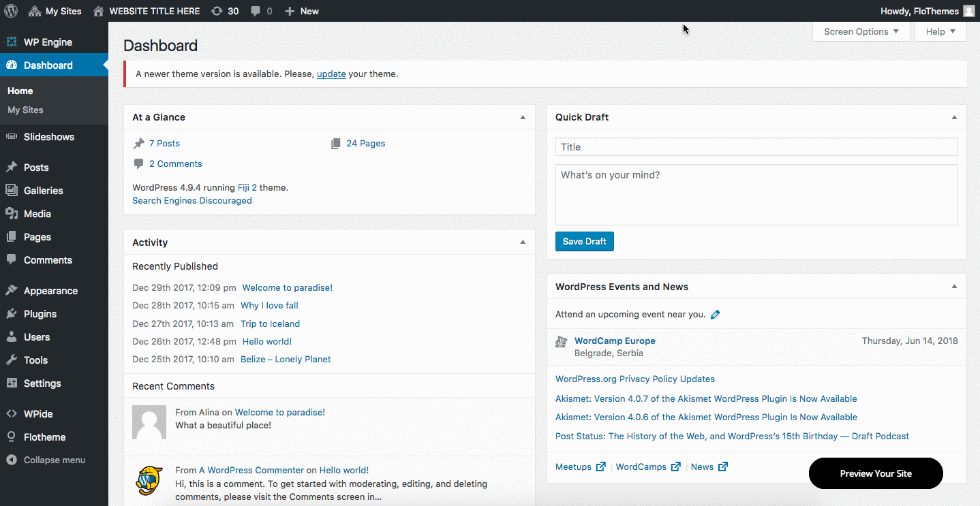Viewport: 980px width, 506px height.
Task: Open the Galleries menu label
Action: 44,191
